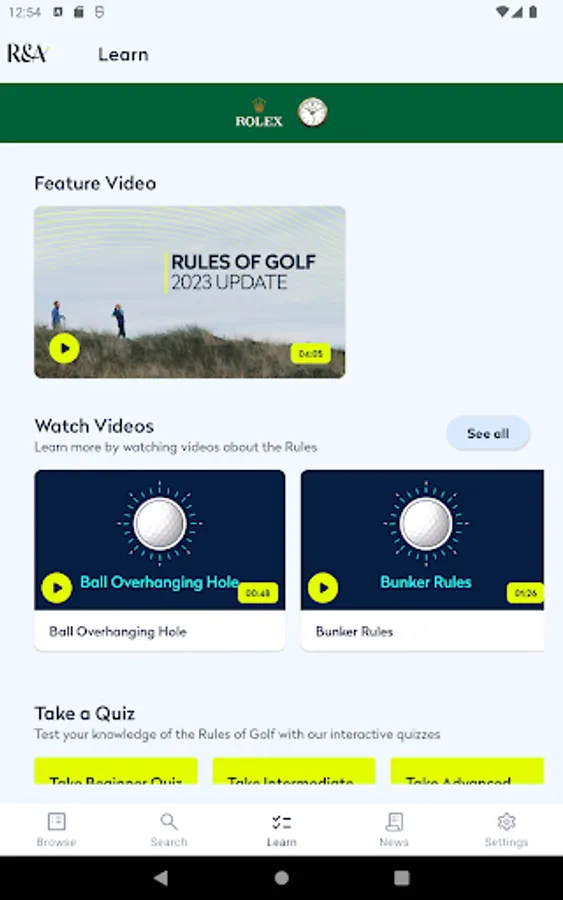Open the Search tab magnifier icon
The image size is (563, 900).
click(169, 821)
